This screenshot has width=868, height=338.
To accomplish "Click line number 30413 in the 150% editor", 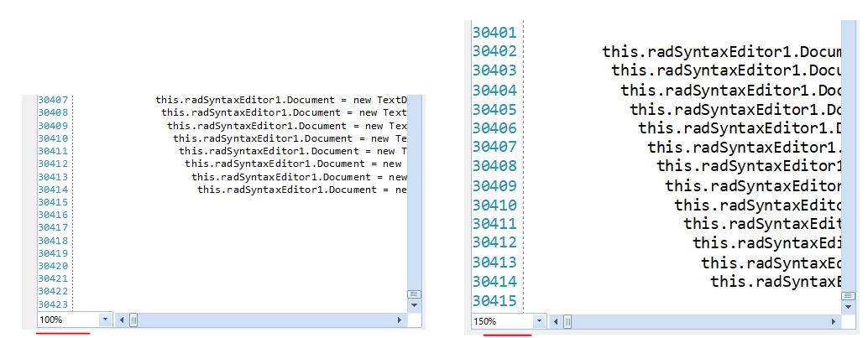I will tap(494, 263).
